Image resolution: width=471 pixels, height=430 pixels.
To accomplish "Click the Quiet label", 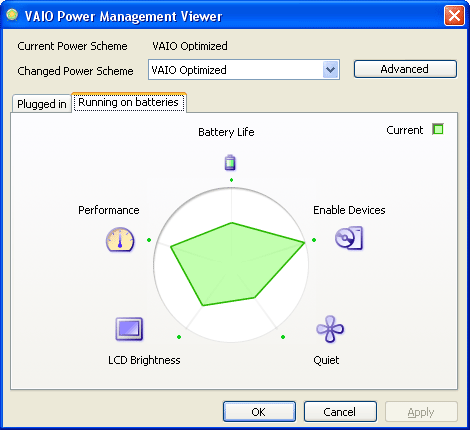I will pyautogui.click(x=326, y=360).
